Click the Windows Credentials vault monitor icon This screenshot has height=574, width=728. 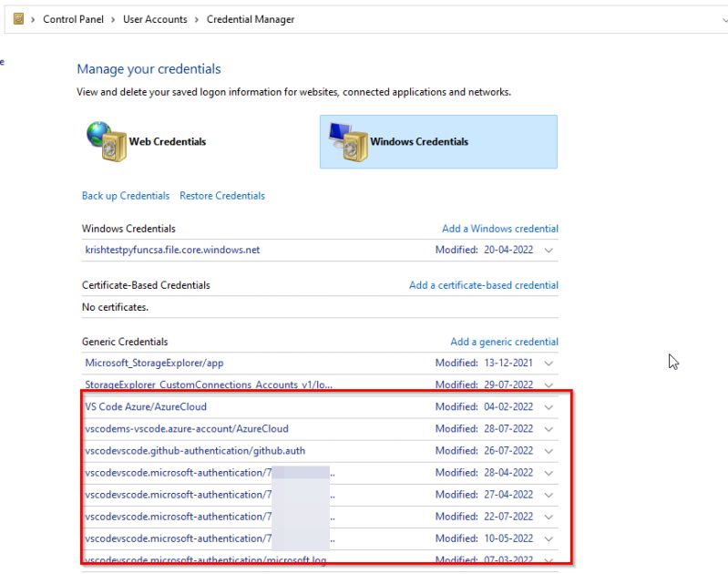(x=348, y=141)
